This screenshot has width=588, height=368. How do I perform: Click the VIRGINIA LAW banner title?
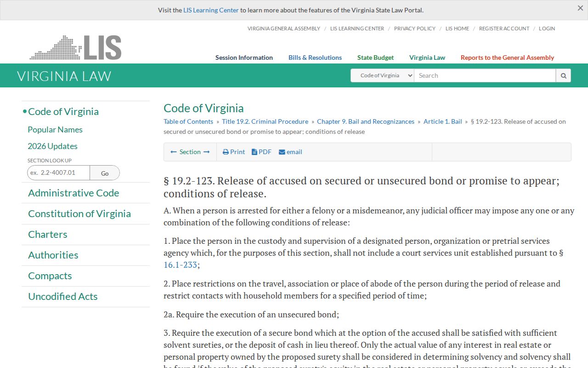click(x=64, y=76)
